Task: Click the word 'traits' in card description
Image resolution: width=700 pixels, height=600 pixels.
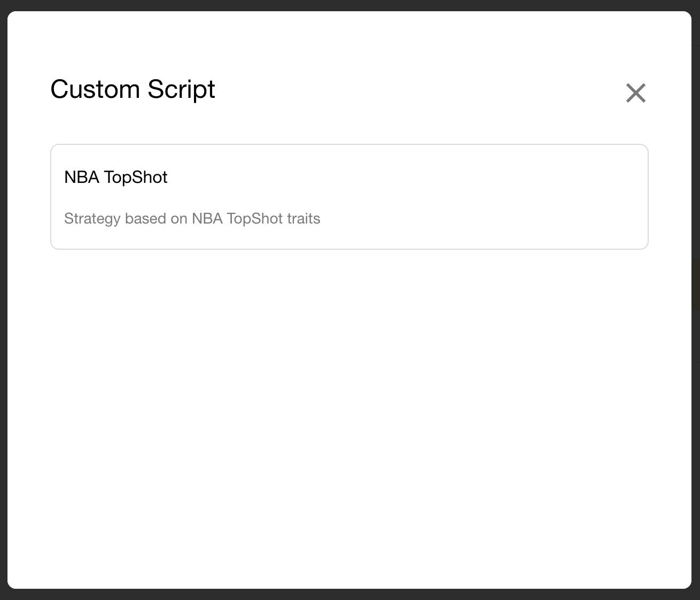Action: tap(304, 218)
